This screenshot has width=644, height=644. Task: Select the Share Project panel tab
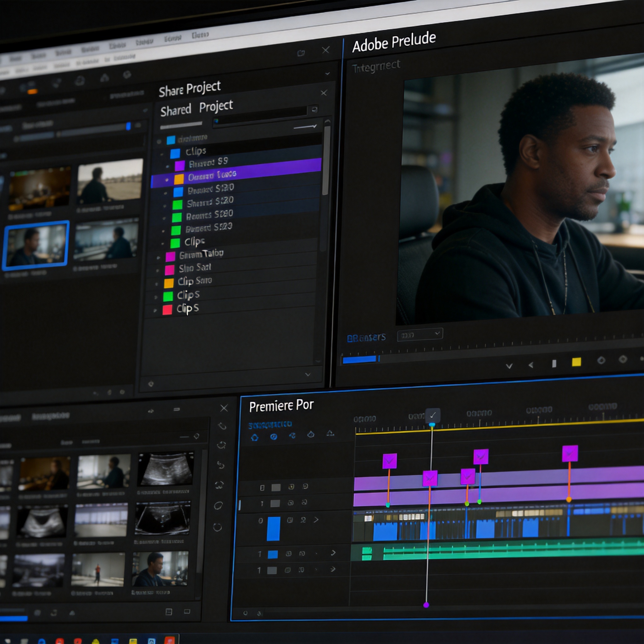coord(189,89)
